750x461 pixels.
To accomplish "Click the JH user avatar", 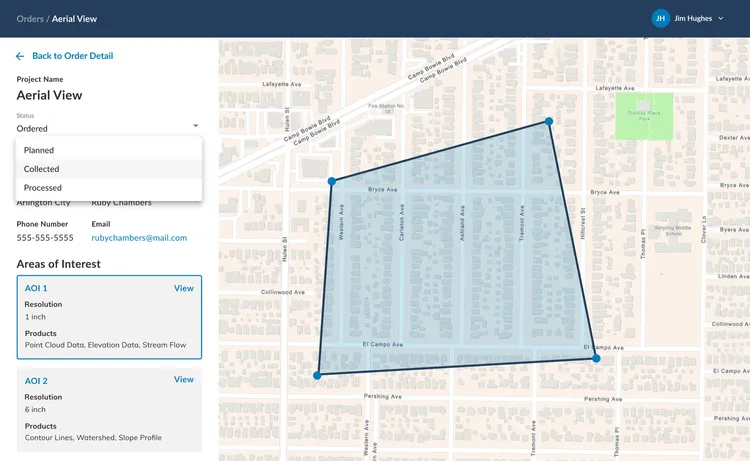I will click(x=660, y=18).
